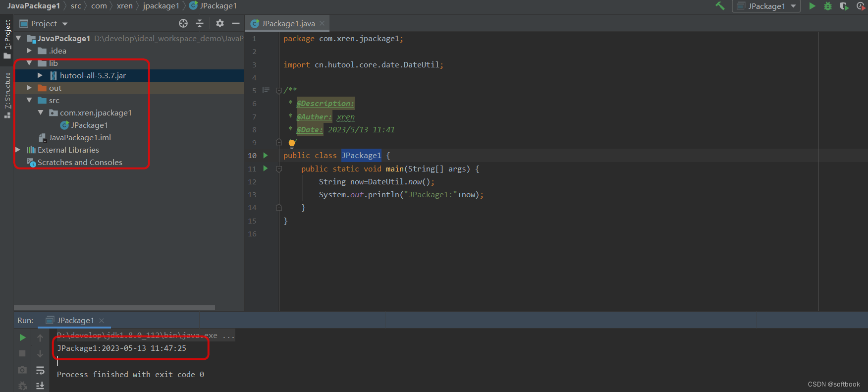
Task: Open the JPackage1 run configuration dropdown
Action: (766, 6)
